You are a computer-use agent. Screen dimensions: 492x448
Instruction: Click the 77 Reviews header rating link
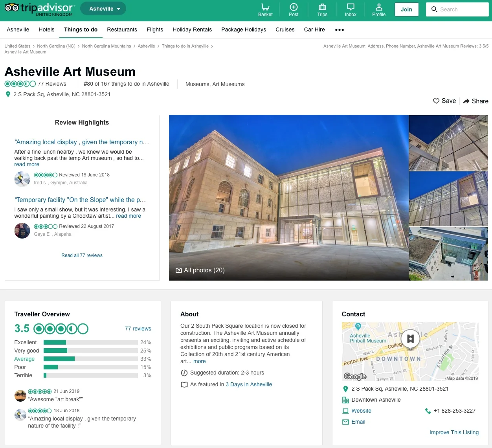click(x=52, y=84)
